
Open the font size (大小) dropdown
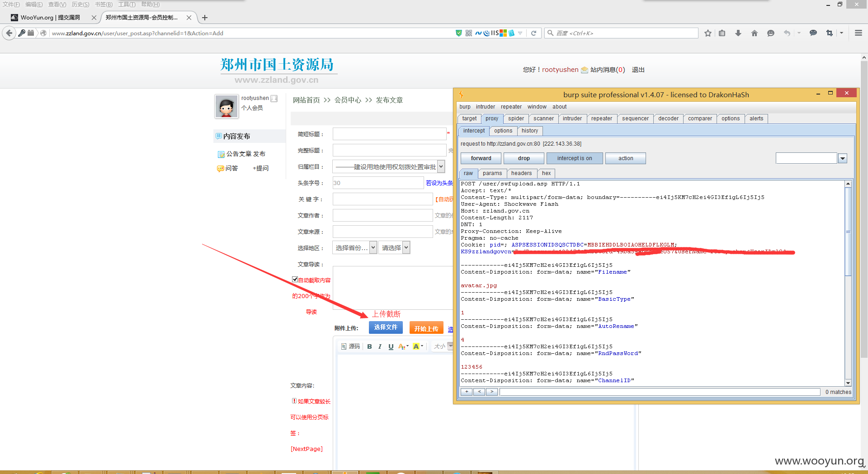pyautogui.click(x=442, y=346)
